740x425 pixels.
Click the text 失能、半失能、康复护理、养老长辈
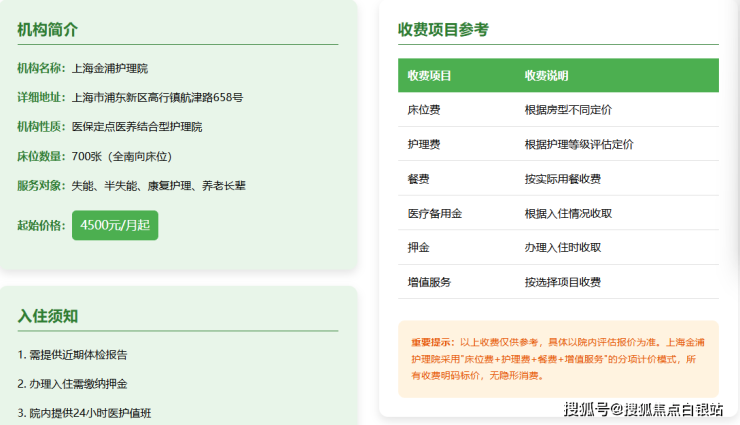point(159,186)
